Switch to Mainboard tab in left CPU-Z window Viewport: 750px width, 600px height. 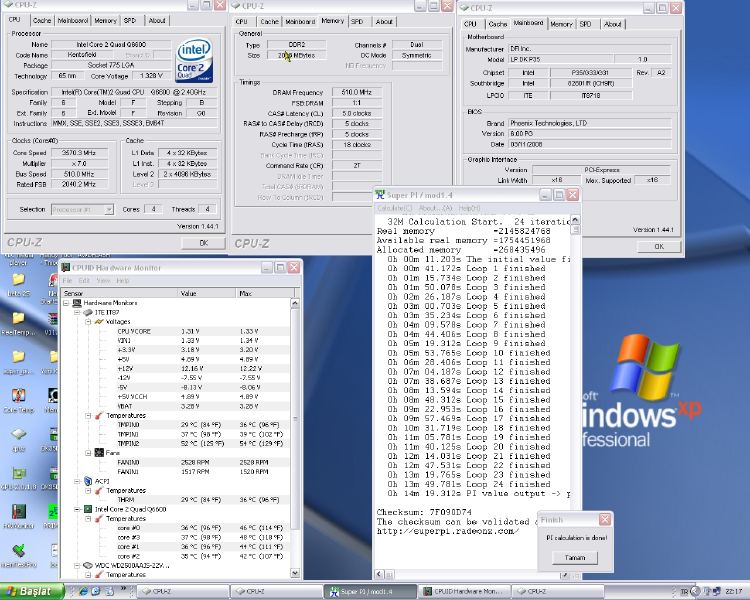pos(73,21)
